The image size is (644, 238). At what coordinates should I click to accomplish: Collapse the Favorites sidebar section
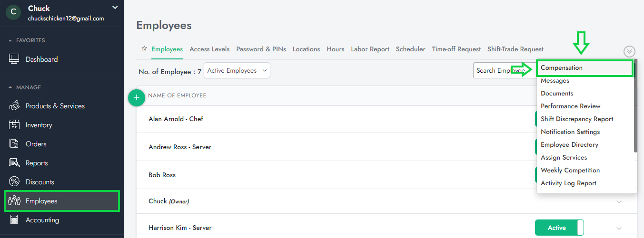[11, 40]
